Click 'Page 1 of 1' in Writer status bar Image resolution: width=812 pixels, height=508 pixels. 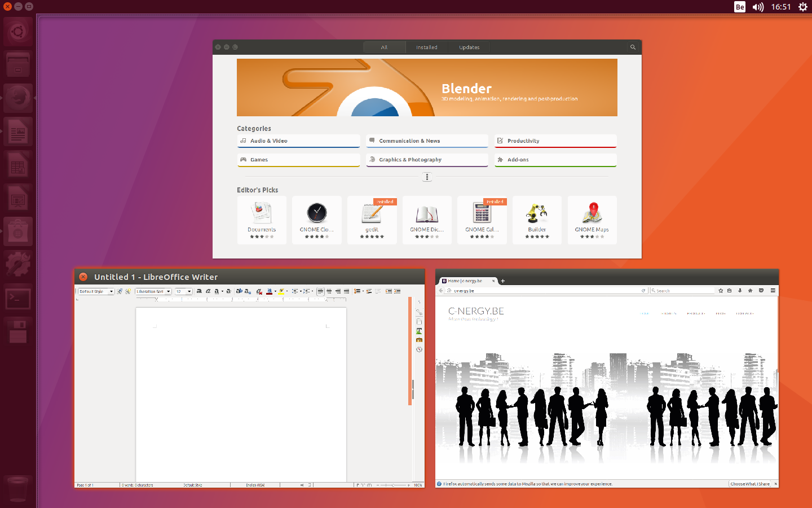(85, 485)
